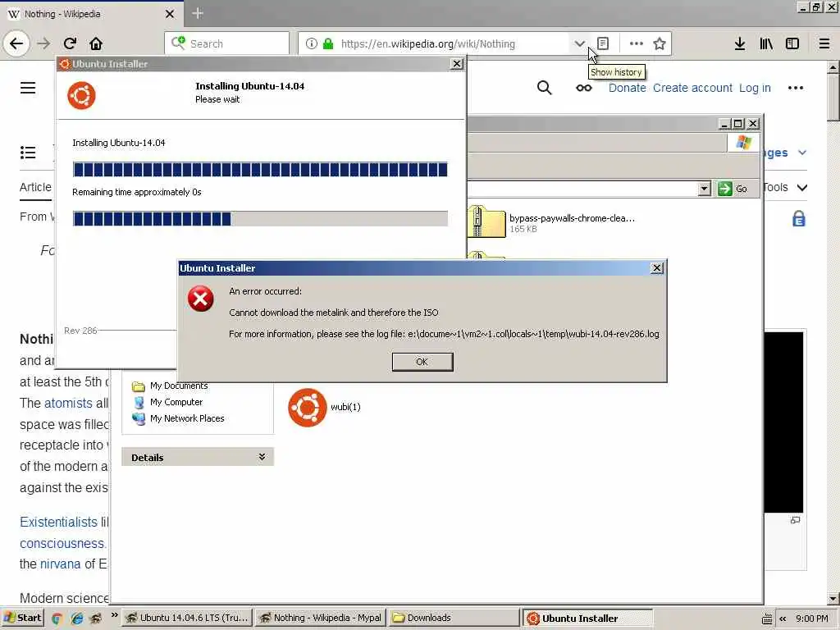The image size is (840, 630).
Task: Click the Create account link
Action: pyautogui.click(x=692, y=88)
